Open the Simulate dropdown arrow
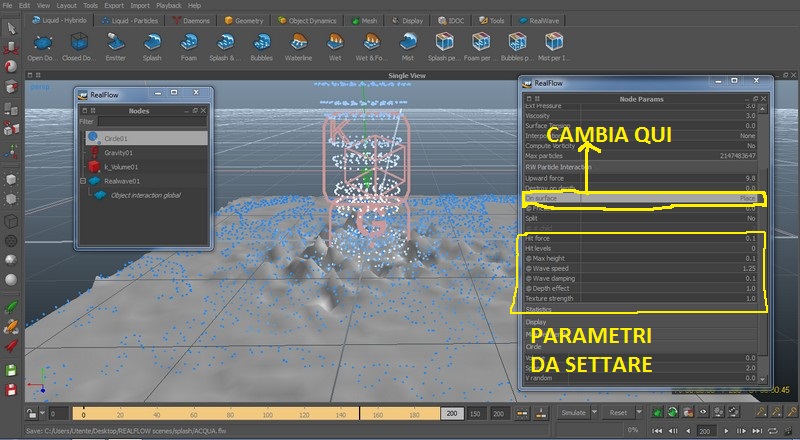800x440 pixels. [x=594, y=412]
